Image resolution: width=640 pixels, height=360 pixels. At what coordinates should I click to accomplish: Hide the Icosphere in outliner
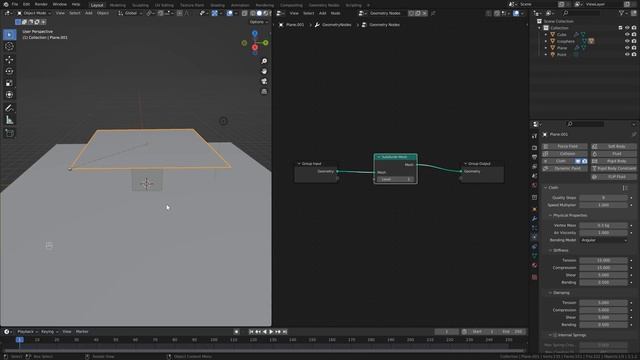pos(627,41)
